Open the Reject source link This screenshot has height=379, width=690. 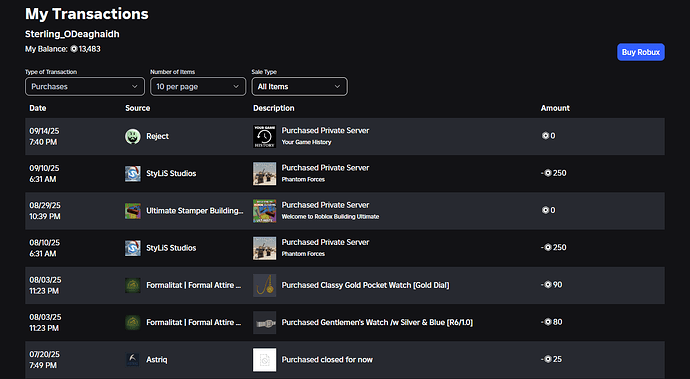(x=158, y=136)
